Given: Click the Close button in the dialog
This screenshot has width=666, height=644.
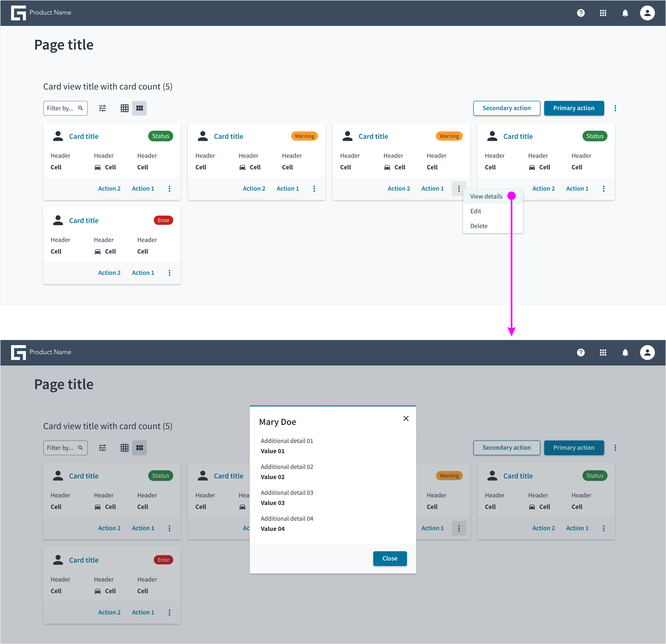Looking at the screenshot, I should (x=390, y=558).
